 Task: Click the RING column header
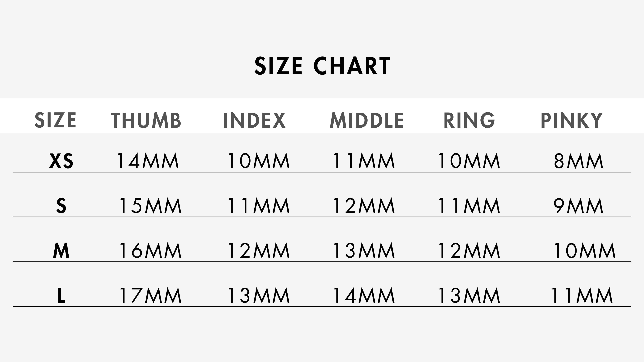[x=469, y=120]
